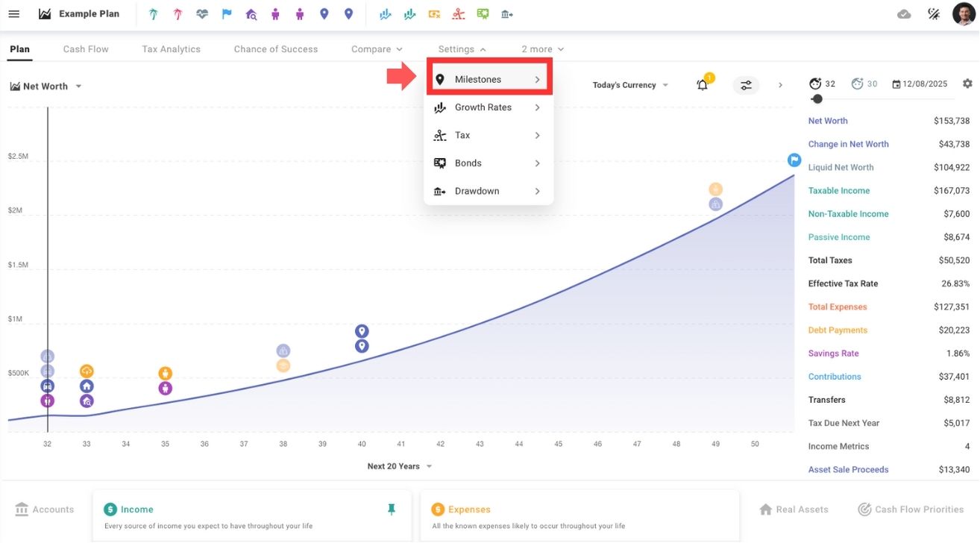980x543 pixels.
Task: Open the Net Worth chart dropdown
Action: tap(46, 87)
